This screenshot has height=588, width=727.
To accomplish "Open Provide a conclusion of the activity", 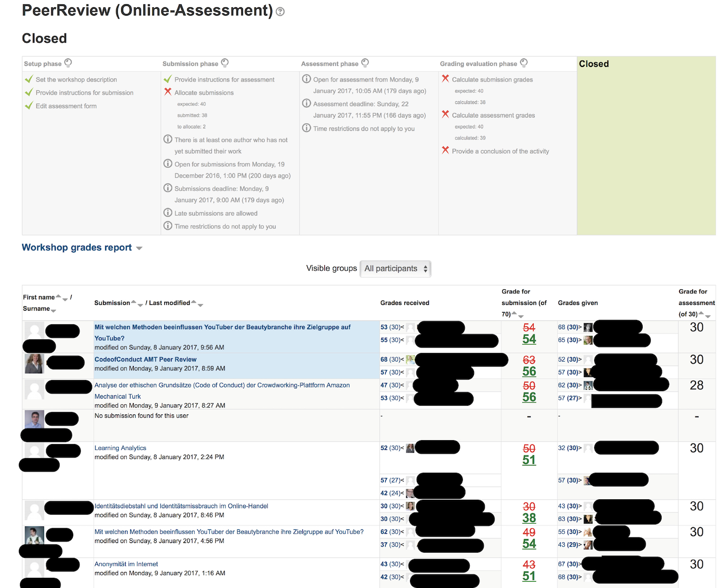I will pyautogui.click(x=500, y=151).
